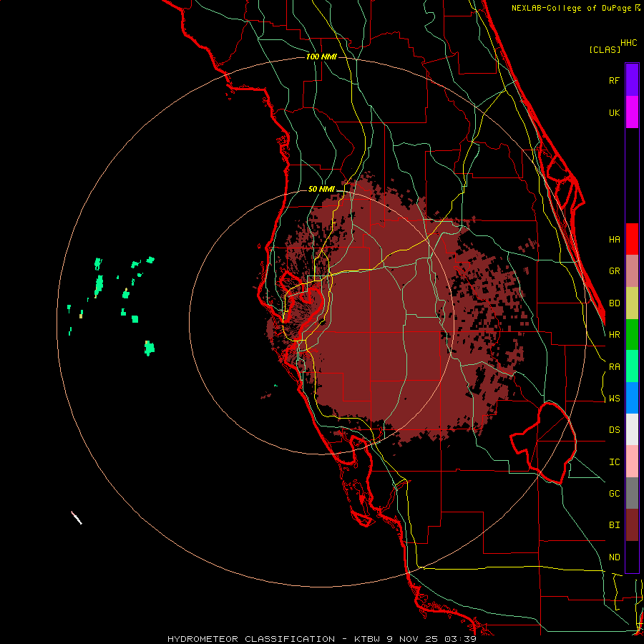Image resolution: width=644 pixels, height=644 pixels.
Task: Click the 'GR' legend label
Action: point(614,271)
